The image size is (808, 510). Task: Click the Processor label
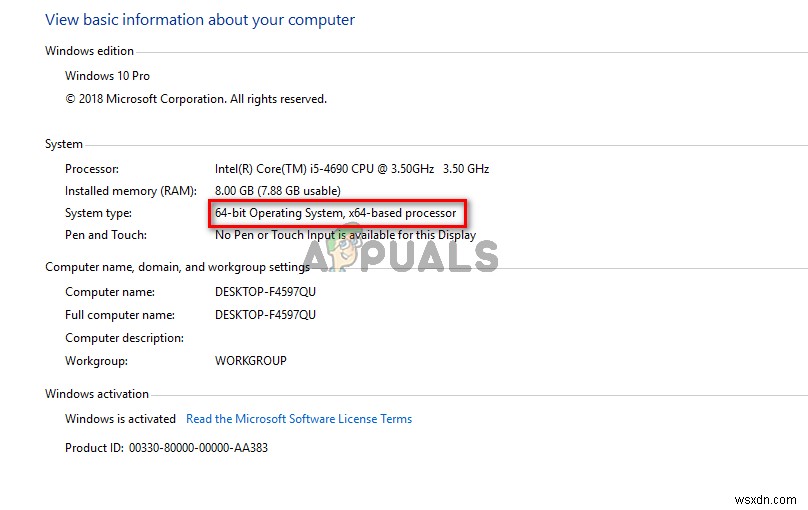[x=92, y=169]
